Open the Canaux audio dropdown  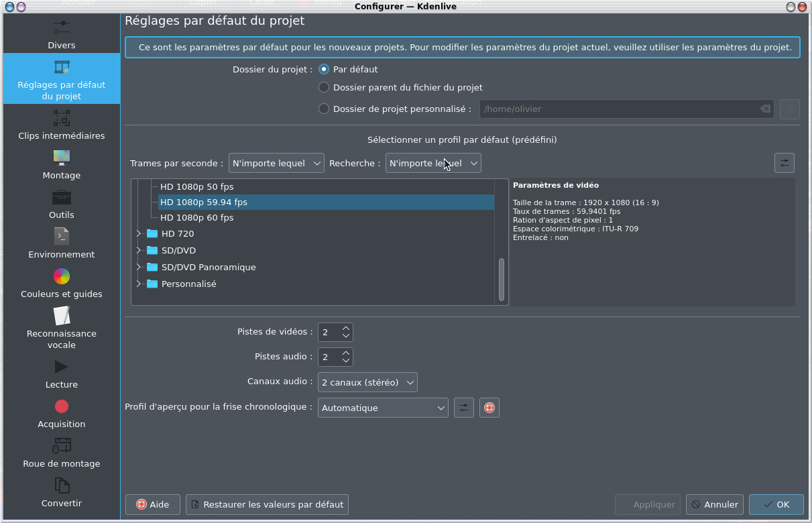coord(367,382)
